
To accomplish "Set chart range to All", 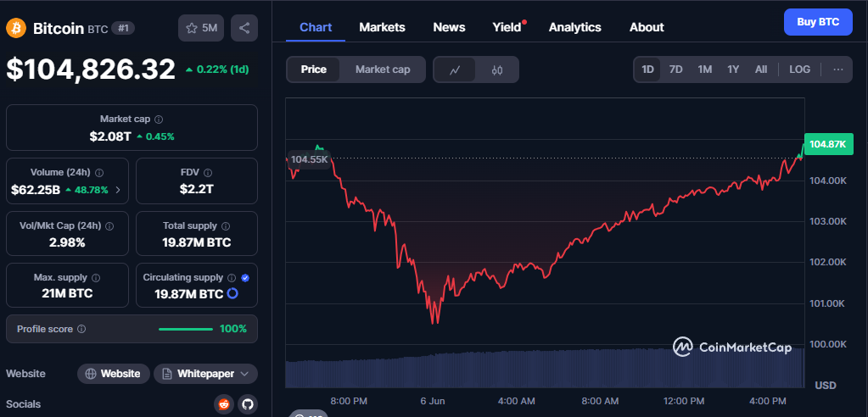I will [761, 69].
